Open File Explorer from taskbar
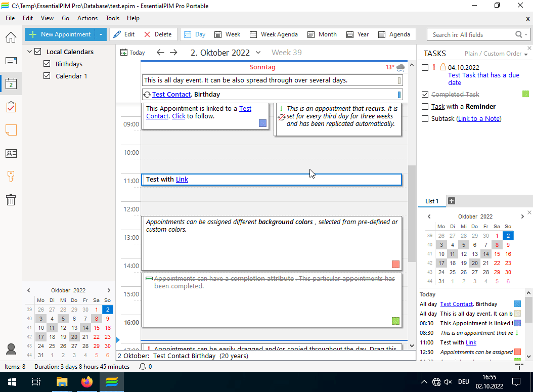The width and height of the screenshot is (533, 392). [62, 382]
